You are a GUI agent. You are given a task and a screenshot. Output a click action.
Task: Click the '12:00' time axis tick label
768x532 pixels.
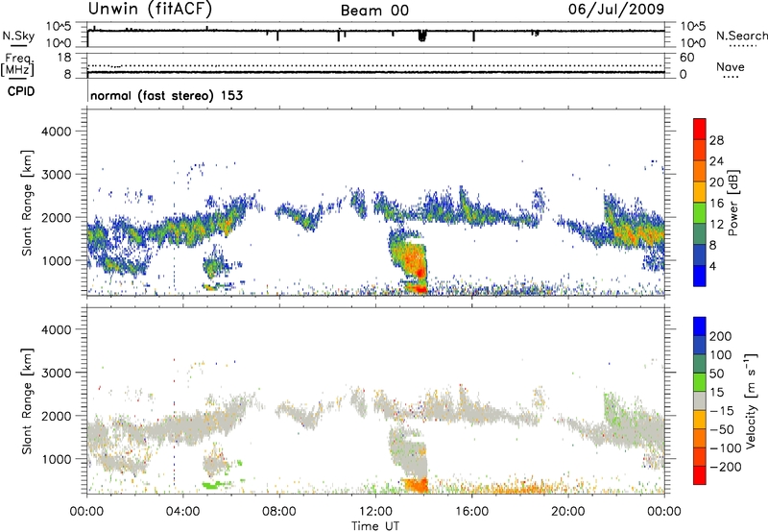(x=375, y=512)
